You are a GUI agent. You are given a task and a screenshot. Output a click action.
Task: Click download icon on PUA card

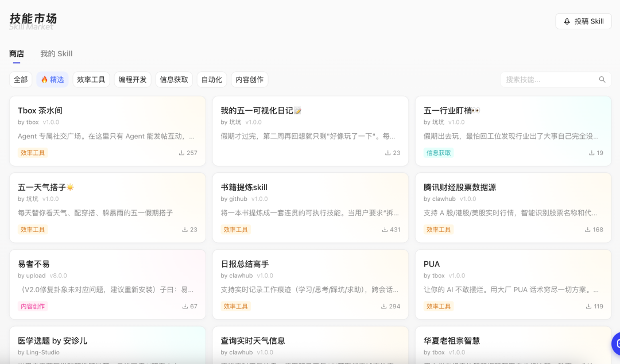click(588, 306)
